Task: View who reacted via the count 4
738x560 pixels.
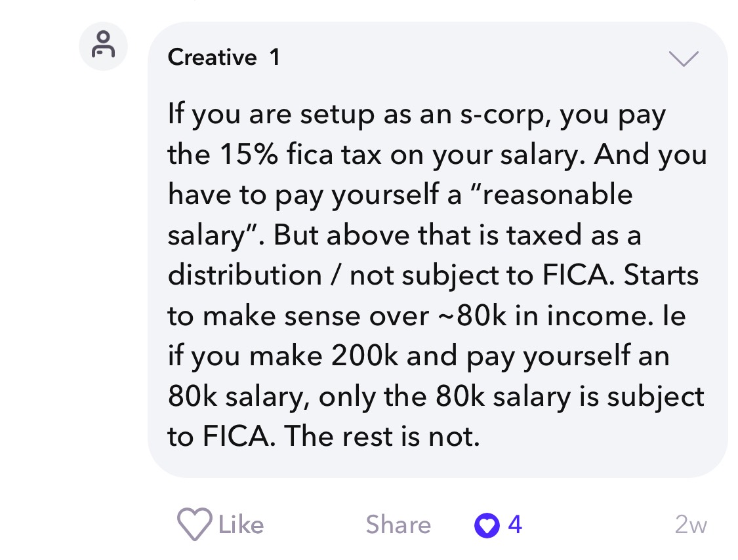Action: coord(515,525)
